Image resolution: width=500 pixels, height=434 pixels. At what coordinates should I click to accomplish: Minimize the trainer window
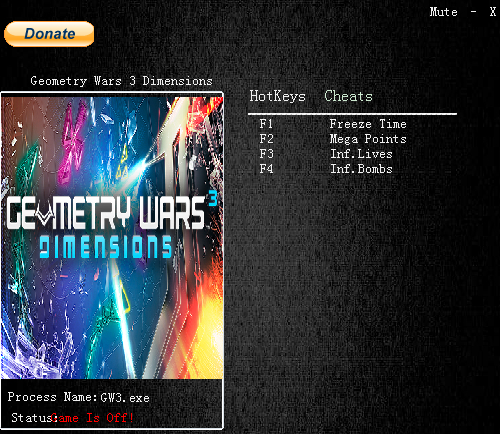tap(473, 12)
